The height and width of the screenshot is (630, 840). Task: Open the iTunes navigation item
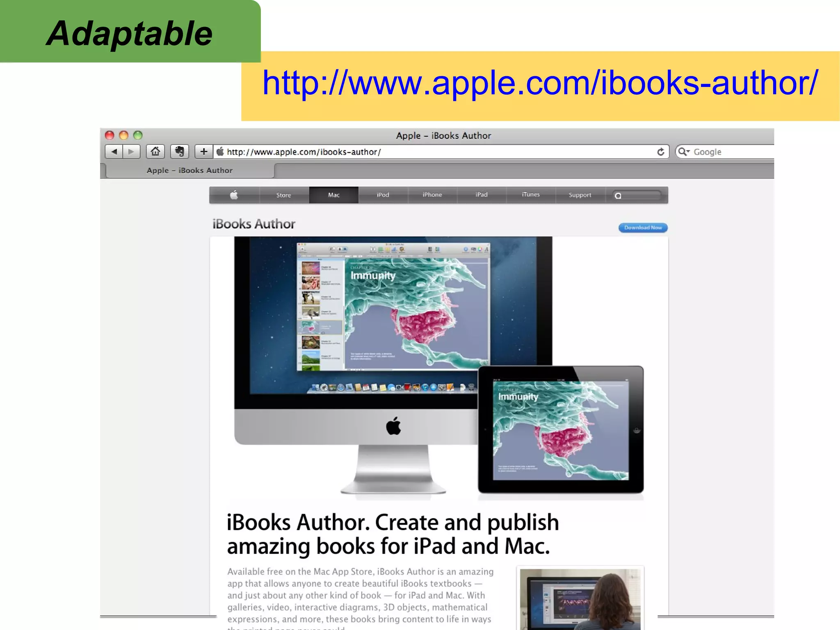point(531,195)
